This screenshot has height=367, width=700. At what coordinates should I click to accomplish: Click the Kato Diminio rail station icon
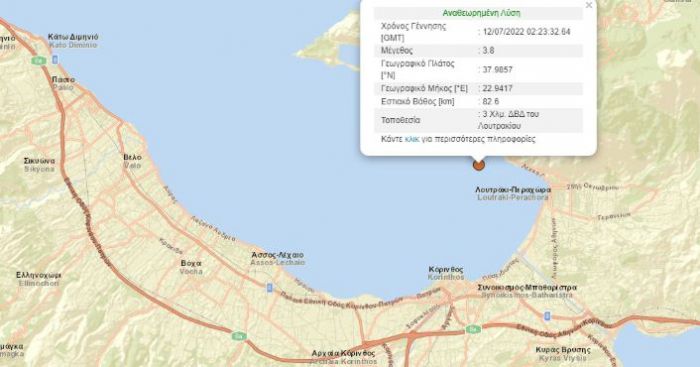55,59
